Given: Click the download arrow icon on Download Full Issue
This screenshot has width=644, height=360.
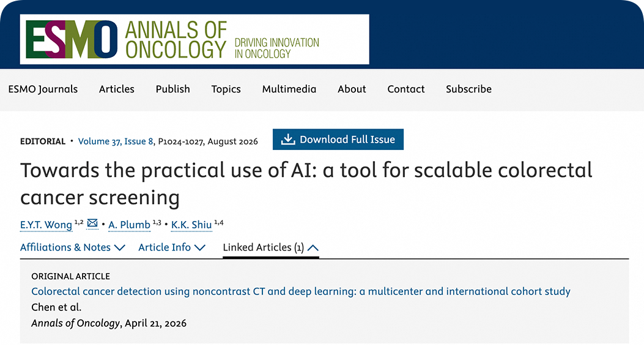Looking at the screenshot, I should pos(288,140).
